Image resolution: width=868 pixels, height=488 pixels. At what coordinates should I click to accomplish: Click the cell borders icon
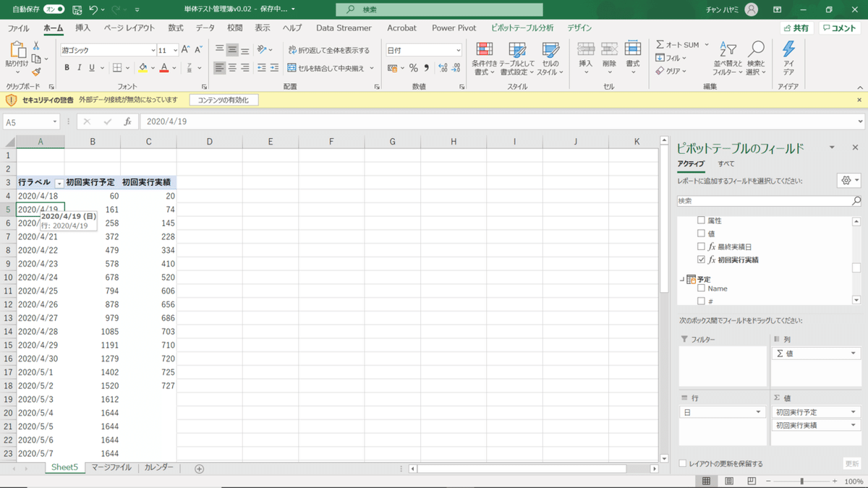point(117,68)
